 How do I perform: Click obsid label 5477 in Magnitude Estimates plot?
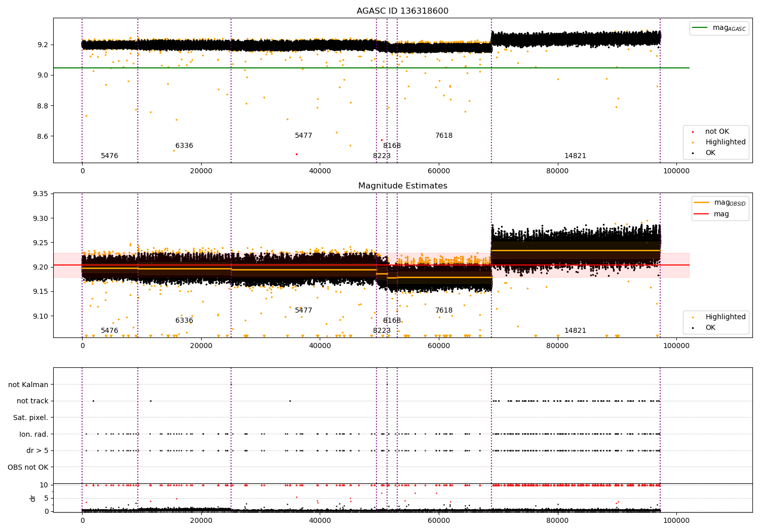(303, 311)
